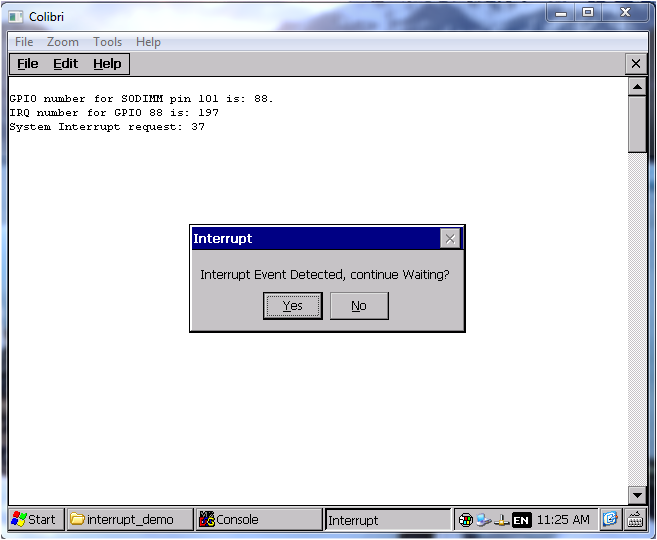Click the scrollbar down arrow

(637, 495)
